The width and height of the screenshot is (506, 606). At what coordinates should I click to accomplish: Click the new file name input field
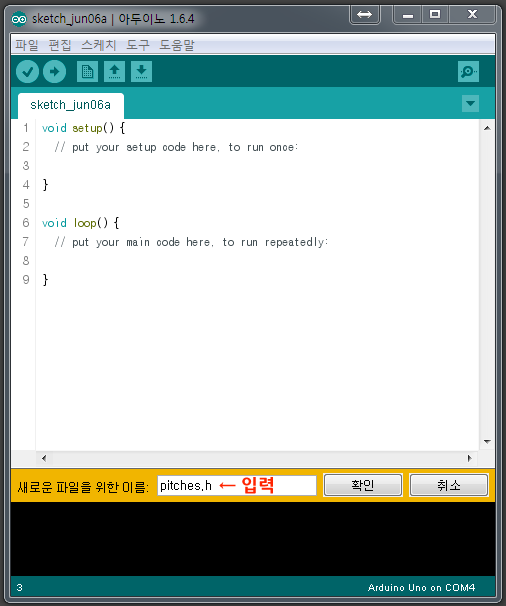[x=237, y=485]
